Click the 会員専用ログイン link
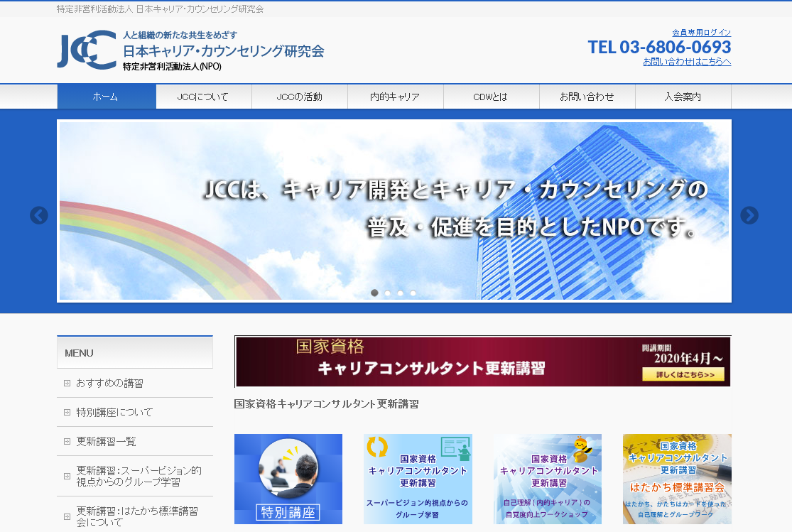792x532 pixels. click(702, 33)
